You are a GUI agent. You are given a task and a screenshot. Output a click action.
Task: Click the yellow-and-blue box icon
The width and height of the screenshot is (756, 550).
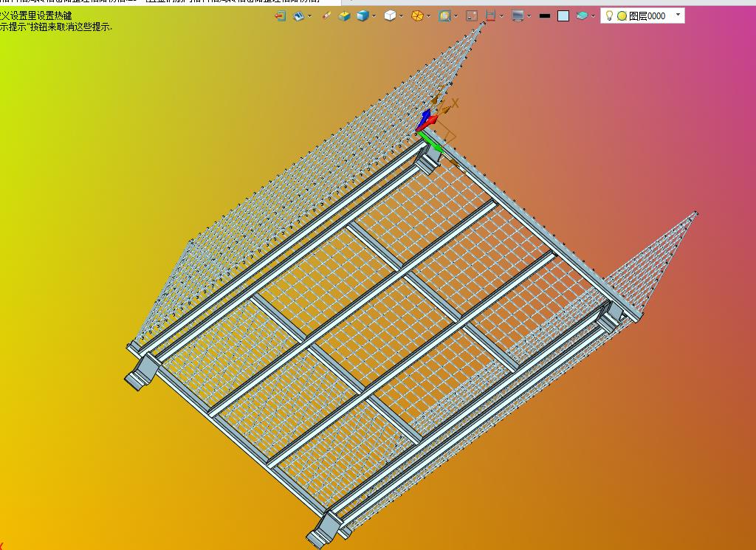[x=344, y=16]
